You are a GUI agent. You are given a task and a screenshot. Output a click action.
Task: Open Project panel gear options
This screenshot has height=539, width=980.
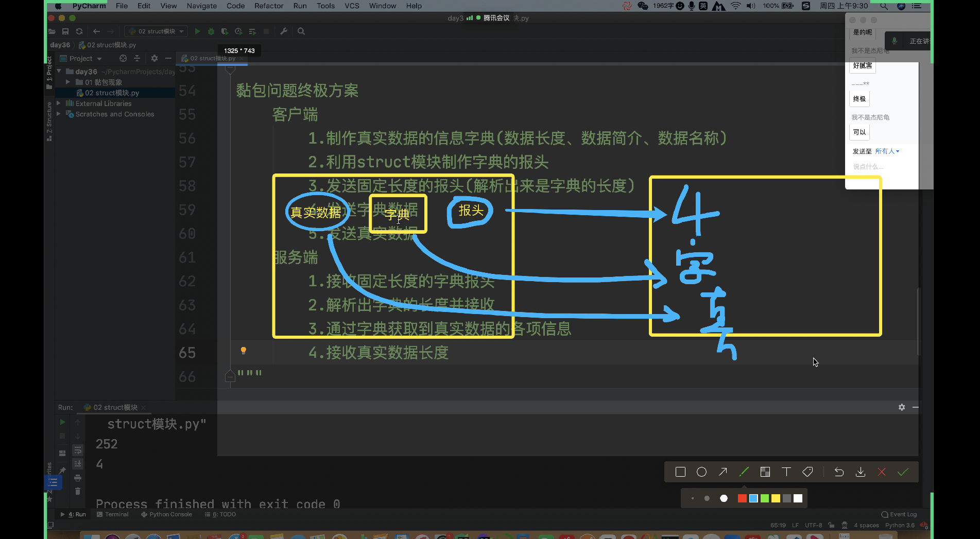point(154,58)
